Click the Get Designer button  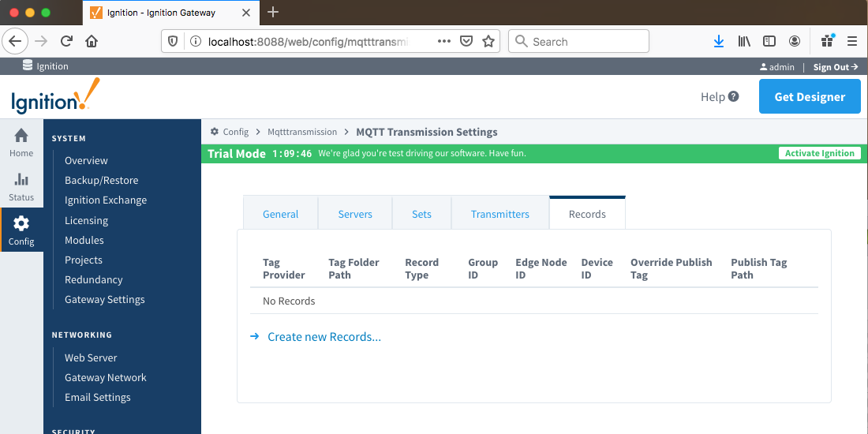click(810, 96)
